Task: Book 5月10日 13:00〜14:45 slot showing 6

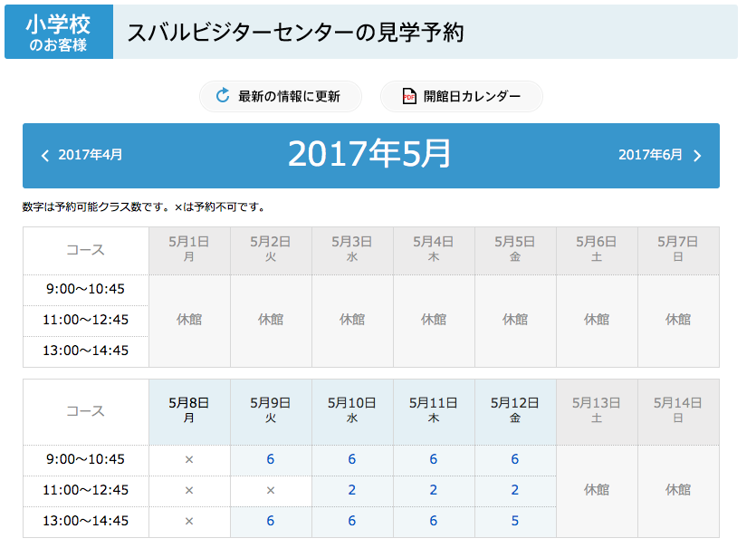Action: click(x=352, y=521)
